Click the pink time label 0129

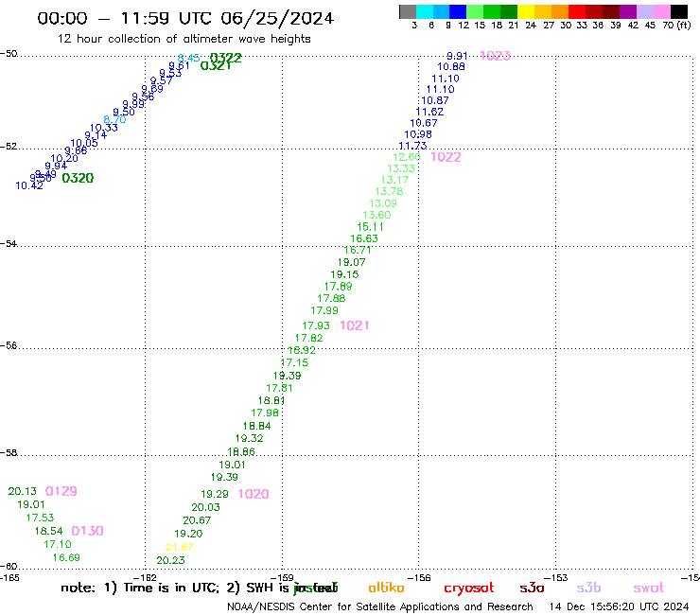tap(61, 491)
